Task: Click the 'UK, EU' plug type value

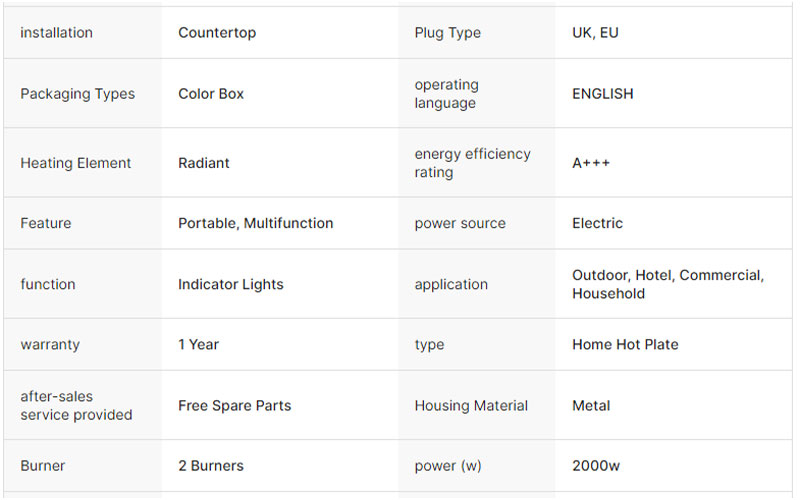Action: 595,33
